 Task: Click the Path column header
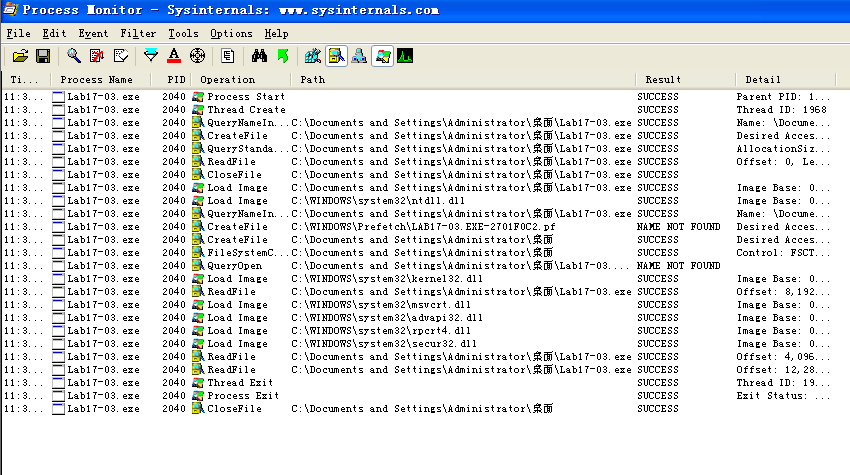tap(463, 80)
